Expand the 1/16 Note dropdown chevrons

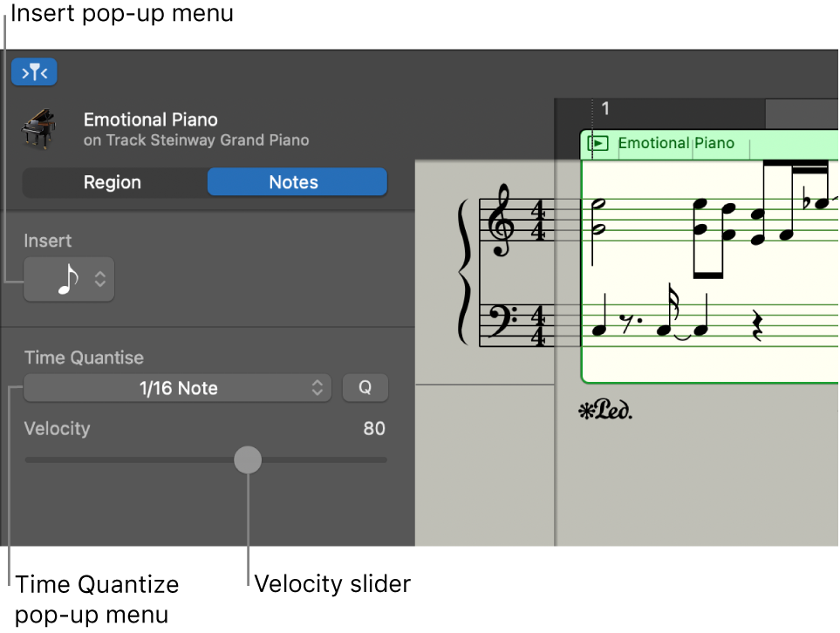[x=319, y=388]
